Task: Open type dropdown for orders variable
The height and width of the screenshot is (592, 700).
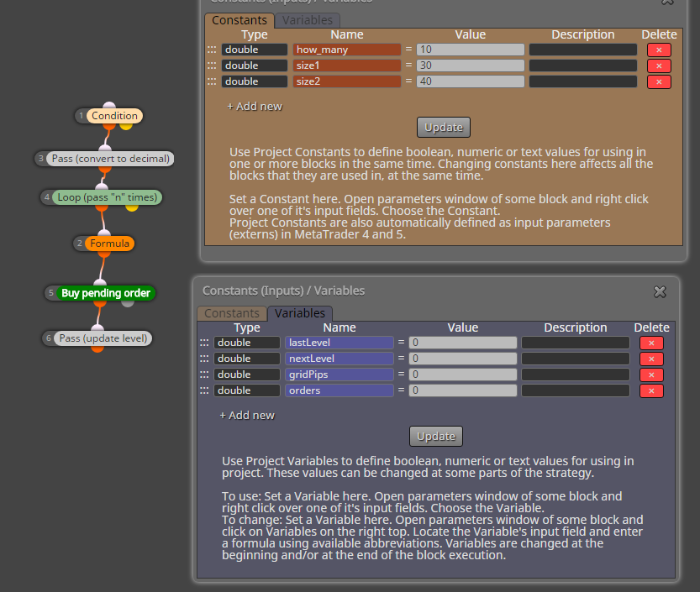Action: [247, 390]
